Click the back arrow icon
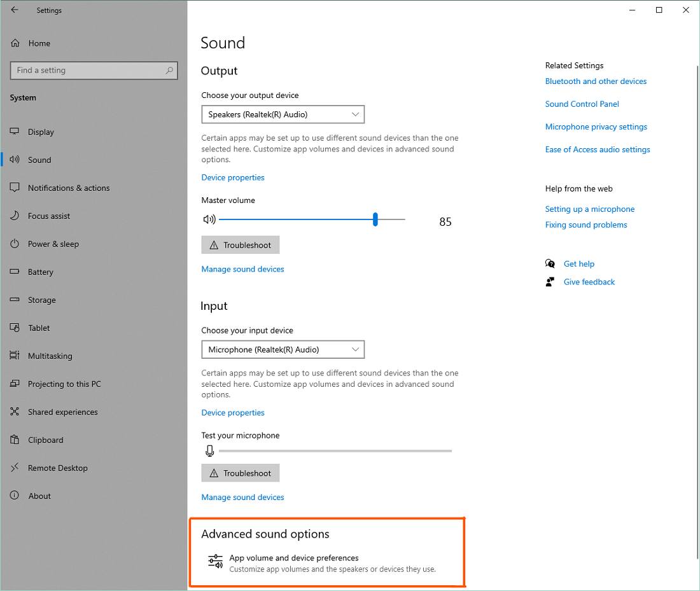 click(15, 10)
